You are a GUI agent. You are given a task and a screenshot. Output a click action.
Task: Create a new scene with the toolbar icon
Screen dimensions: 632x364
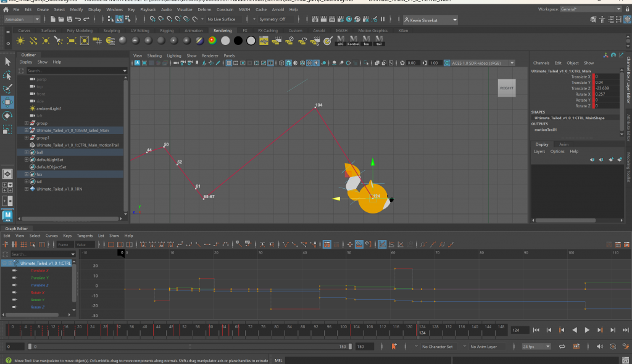(x=53, y=19)
